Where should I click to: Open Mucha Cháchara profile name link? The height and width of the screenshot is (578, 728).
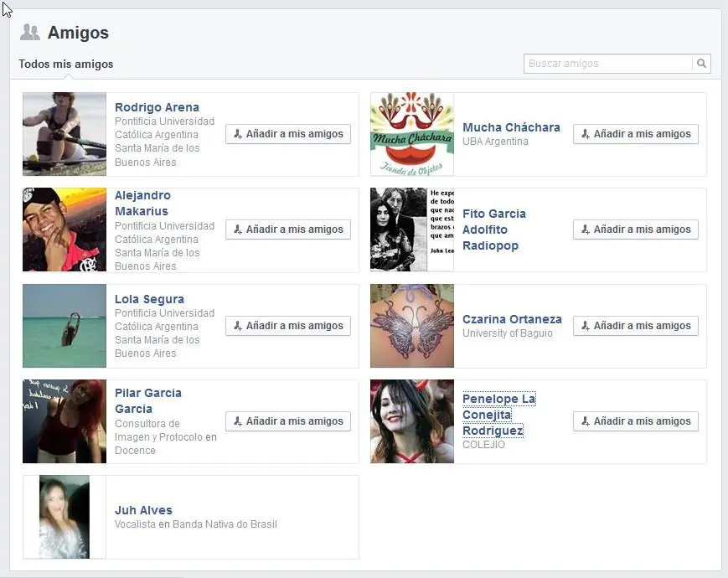point(511,127)
